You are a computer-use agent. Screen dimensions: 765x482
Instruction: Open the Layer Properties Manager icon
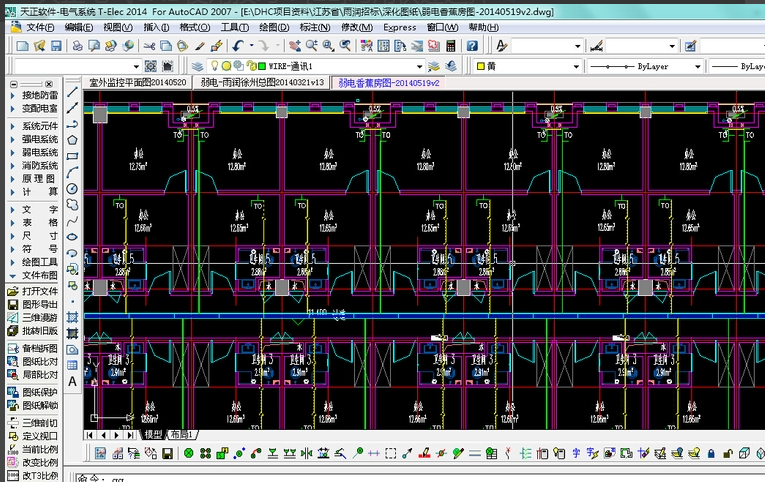click(197, 66)
